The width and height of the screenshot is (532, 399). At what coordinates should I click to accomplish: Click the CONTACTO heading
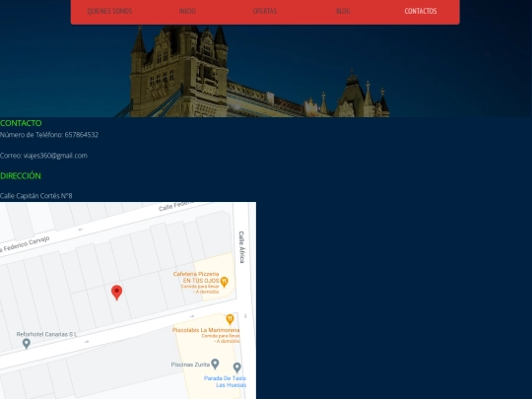[x=21, y=123]
